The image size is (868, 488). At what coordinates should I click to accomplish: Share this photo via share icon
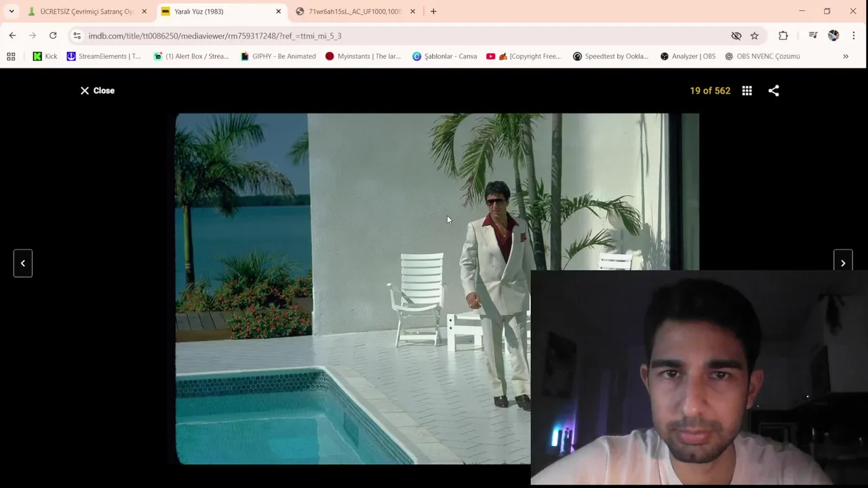coord(774,91)
